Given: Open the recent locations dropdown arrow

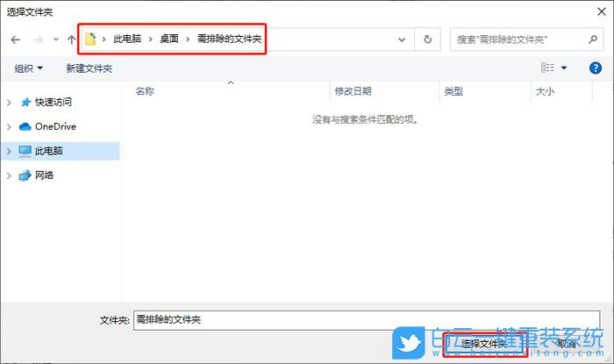Looking at the screenshot, I should point(56,39).
